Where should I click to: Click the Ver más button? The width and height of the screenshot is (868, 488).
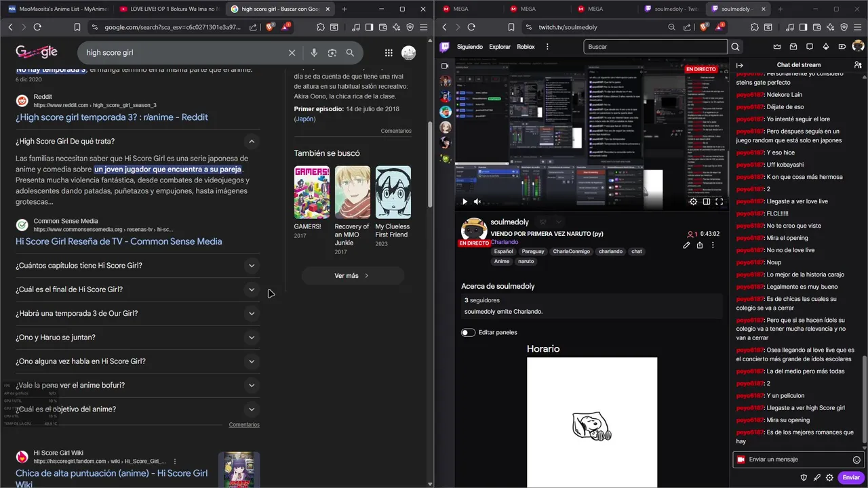pos(353,276)
